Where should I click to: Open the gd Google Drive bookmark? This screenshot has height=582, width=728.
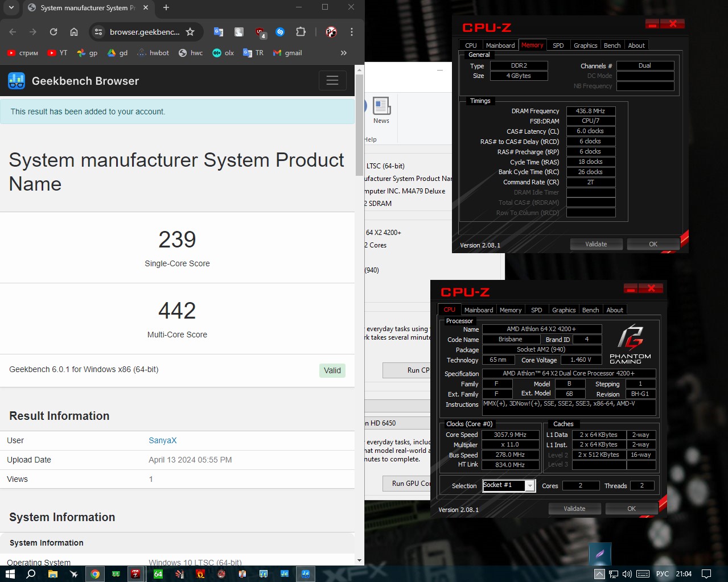click(x=118, y=53)
